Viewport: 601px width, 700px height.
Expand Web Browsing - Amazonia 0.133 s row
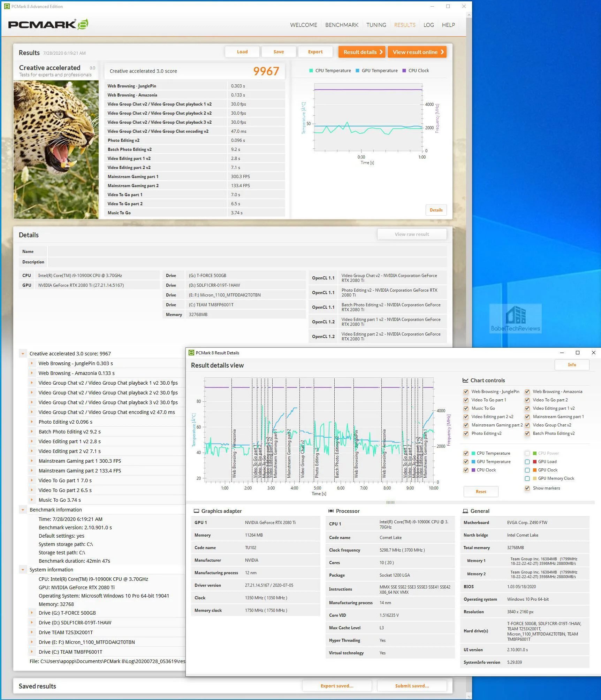pos(32,373)
